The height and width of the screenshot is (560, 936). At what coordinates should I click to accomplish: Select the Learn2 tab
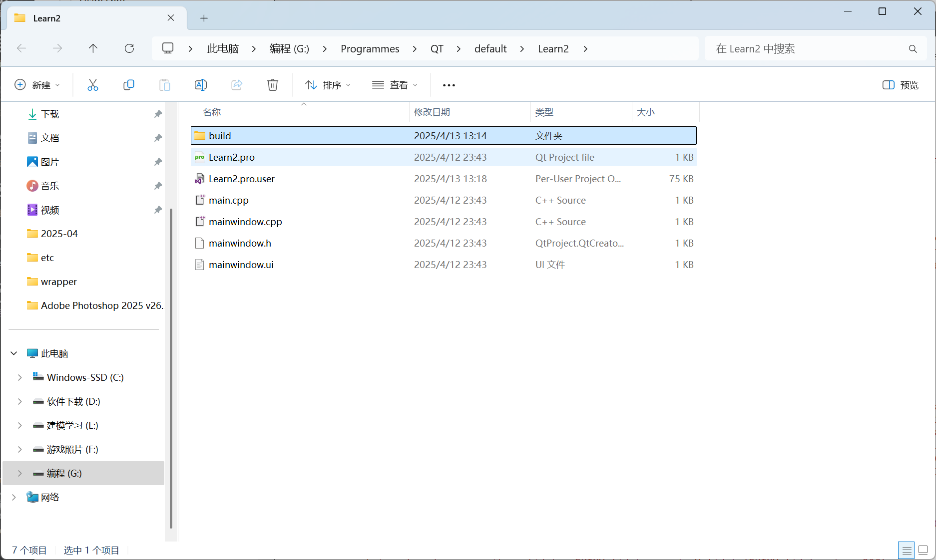(x=97, y=18)
